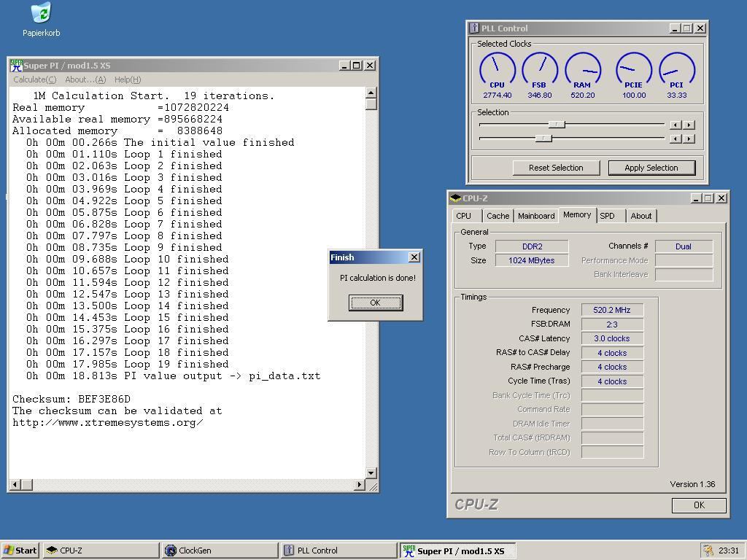This screenshot has width=747, height=560.
Task: Click the taskbar clock showing 23:31
Action: tap(729, 551)
